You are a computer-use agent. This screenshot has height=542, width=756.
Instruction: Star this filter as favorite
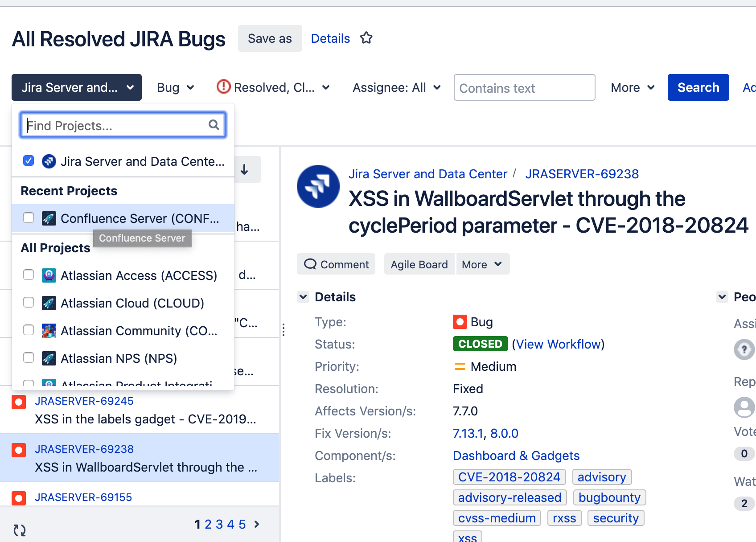click(x=366, y=38)
